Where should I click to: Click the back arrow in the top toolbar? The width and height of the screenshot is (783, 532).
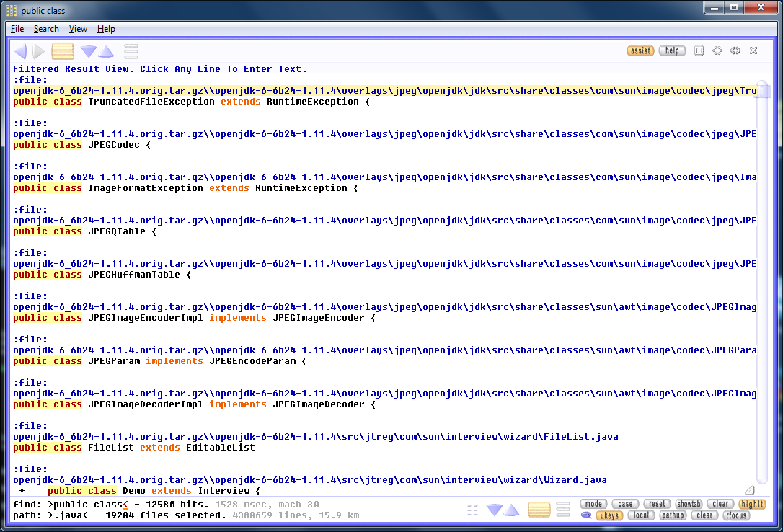tap(20, 51)
